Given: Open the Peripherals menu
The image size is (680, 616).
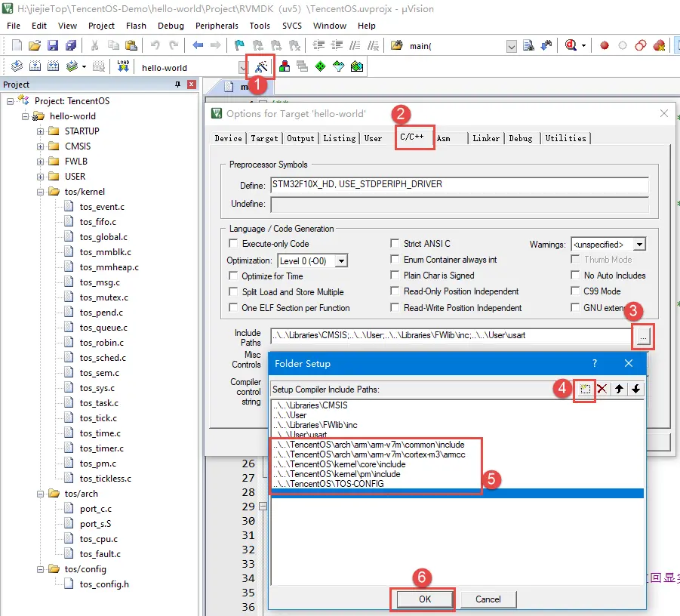Looking at the screenshot, I should coord(217,26).
